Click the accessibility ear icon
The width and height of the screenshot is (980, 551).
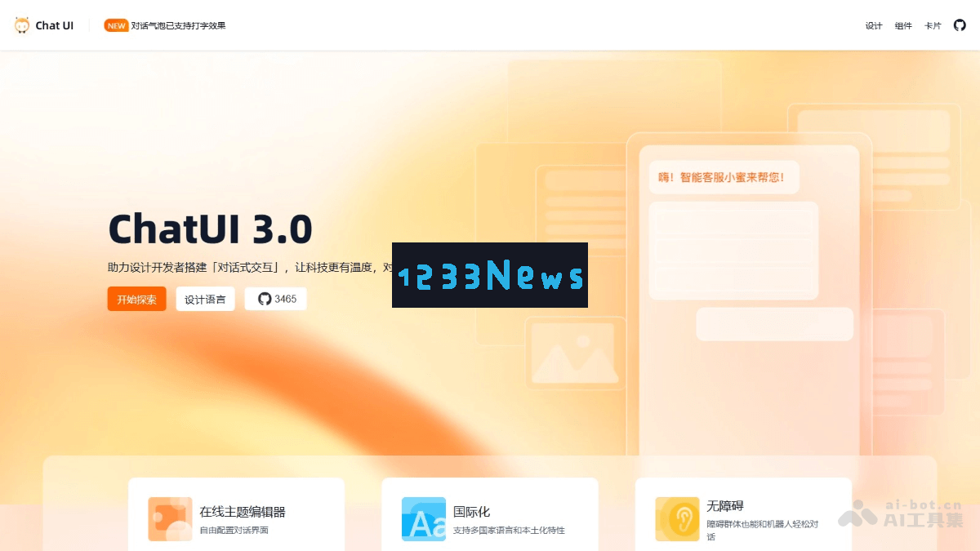point(677,519)
